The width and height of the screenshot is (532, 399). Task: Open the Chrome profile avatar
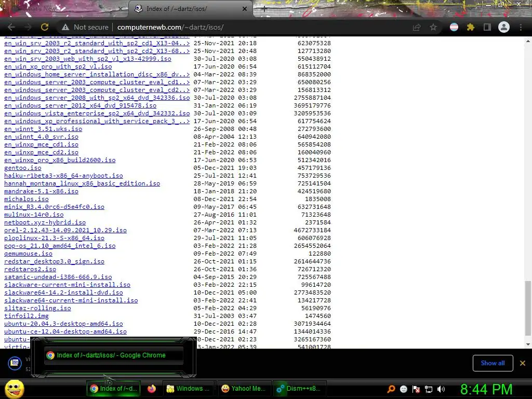504,27
